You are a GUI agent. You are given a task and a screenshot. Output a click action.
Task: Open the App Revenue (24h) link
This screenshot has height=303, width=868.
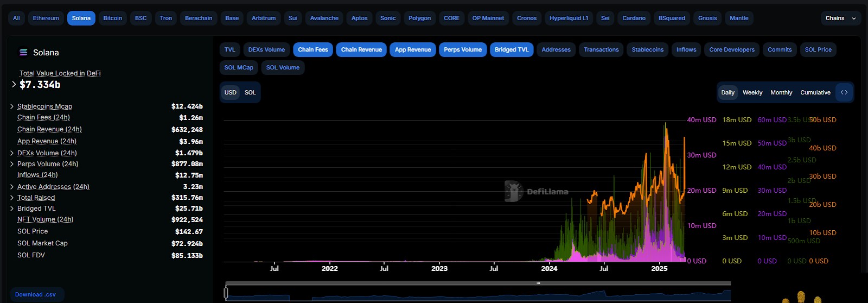point(47,141)
